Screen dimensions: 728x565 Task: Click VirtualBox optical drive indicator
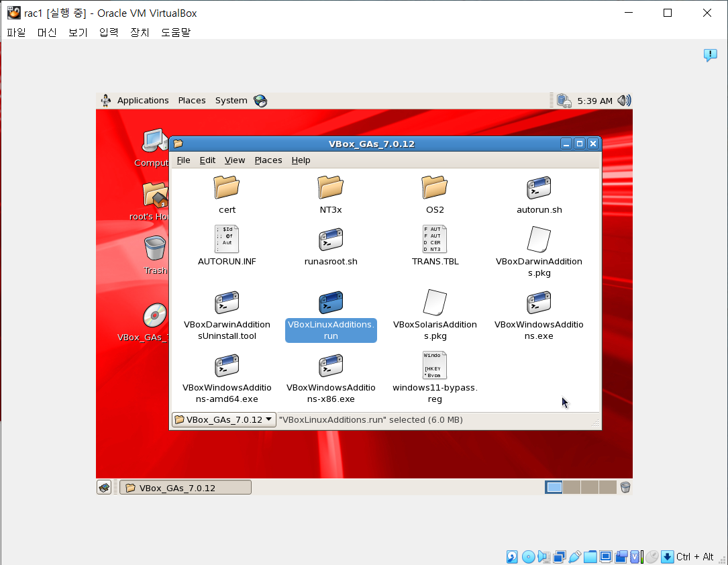[528, 557]
